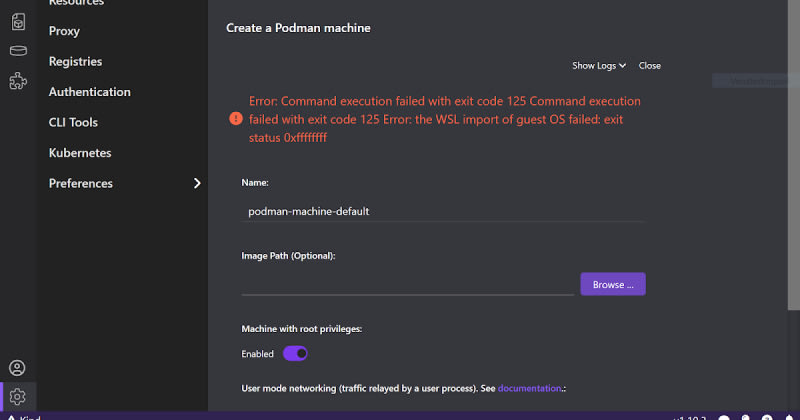Go to Authentication settings
800x420 pixels.
click(x=89, y=92)
